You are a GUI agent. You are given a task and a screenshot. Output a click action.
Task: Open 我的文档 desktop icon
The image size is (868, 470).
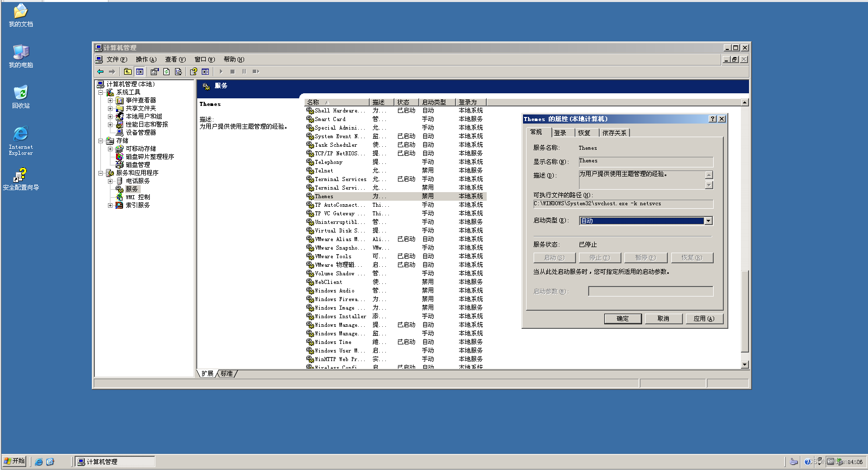tap(21, 15)
